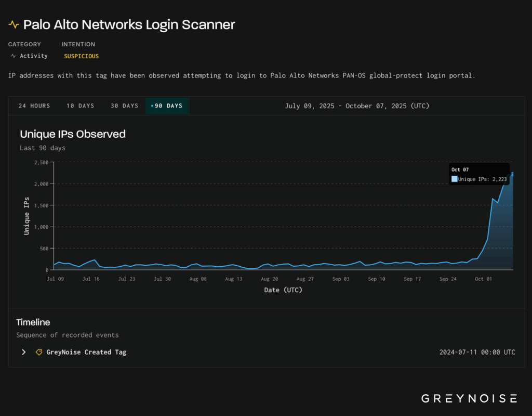The image size is (532, 416).
Task: Click the 2024-07-11 00:00 UTC timestamp
Action: click(477, 352)
